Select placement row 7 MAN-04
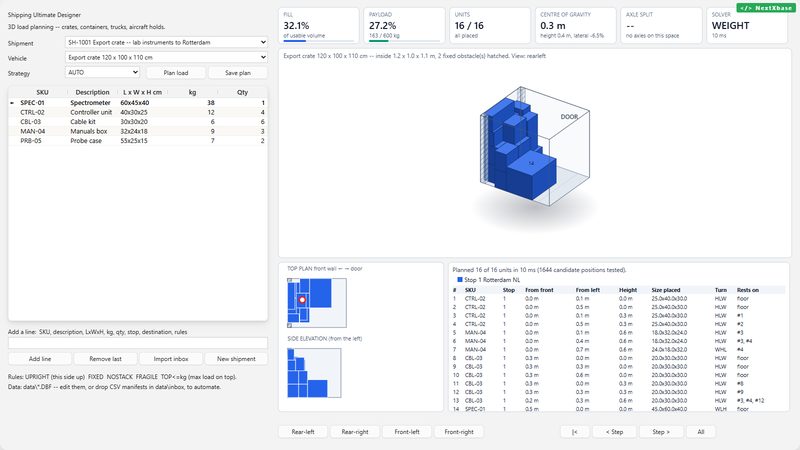The width and height of the screenshot is (800, 450). click(618, 349)
